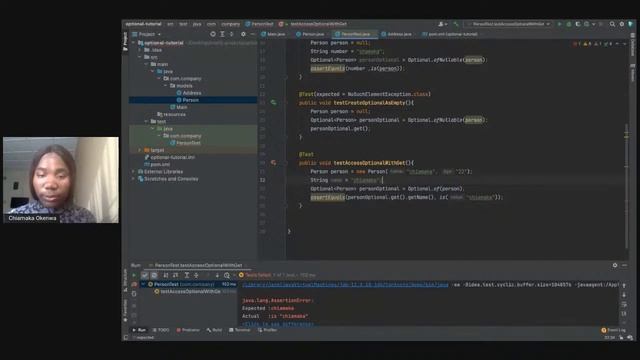Collapse all test results in Run panel
Image resolution: width=640 pixels, height=360 pixels.
tap(196, 275)
